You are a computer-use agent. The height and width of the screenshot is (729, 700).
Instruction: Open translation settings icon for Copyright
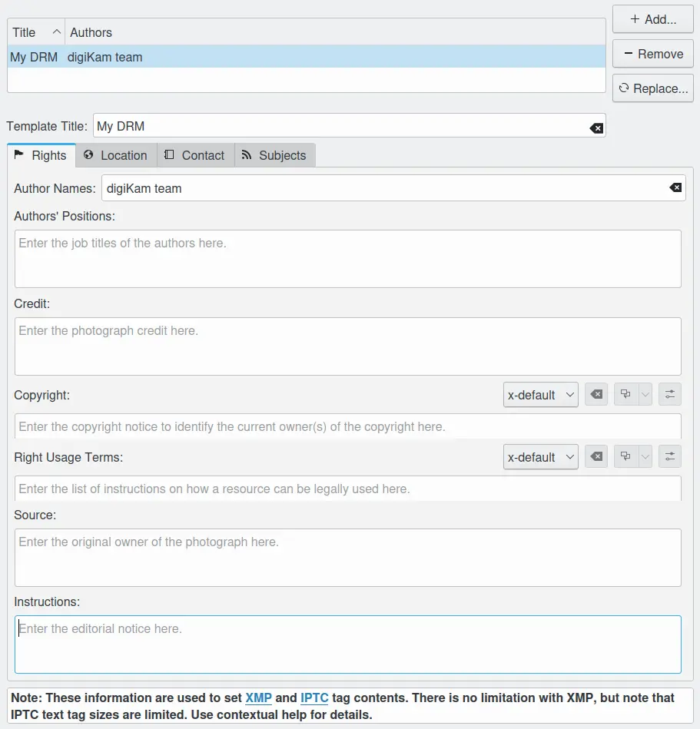coord(670,395)
